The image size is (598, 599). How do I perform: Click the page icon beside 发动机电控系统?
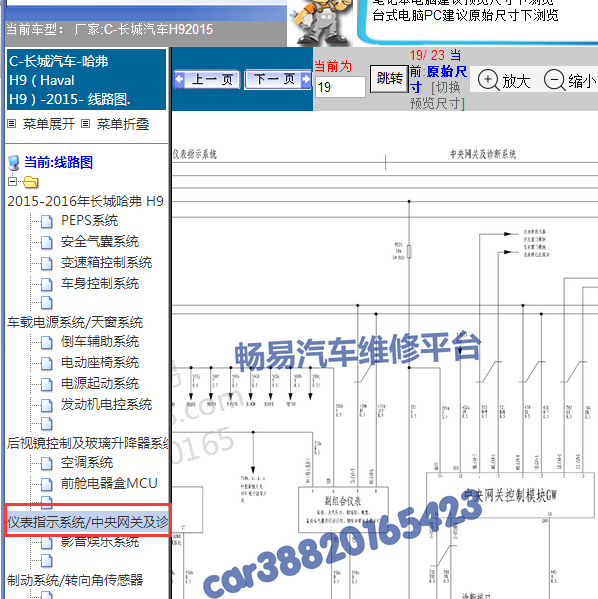(x=47, y=405)
